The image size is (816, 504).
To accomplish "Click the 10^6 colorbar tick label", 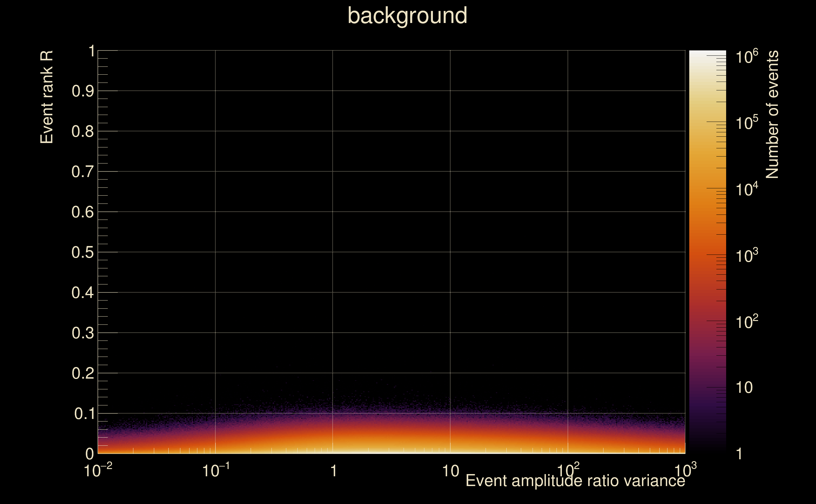I will point(747,57).
